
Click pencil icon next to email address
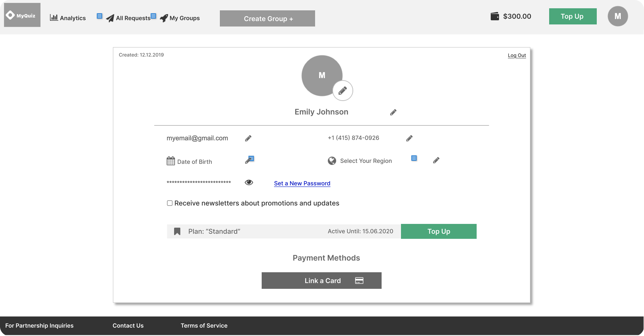(248, 138)
